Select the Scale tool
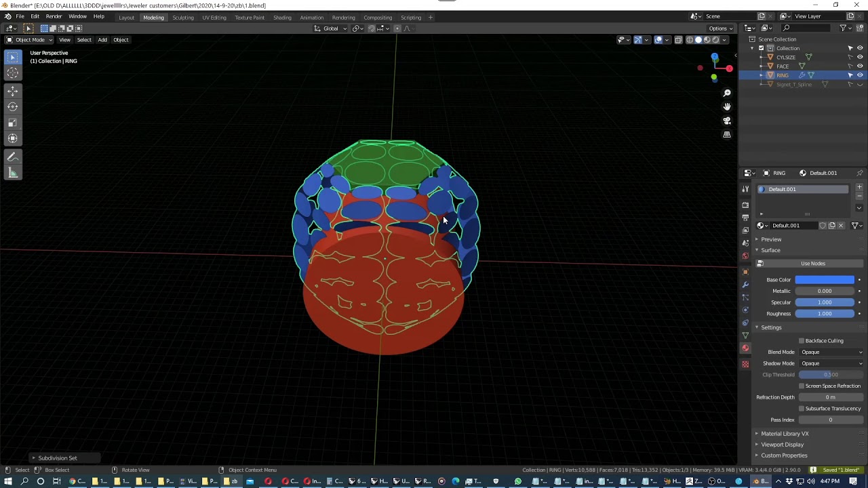The width and height of the screenshot is (868, 488). pyautogui.click(x=13, y=123)
